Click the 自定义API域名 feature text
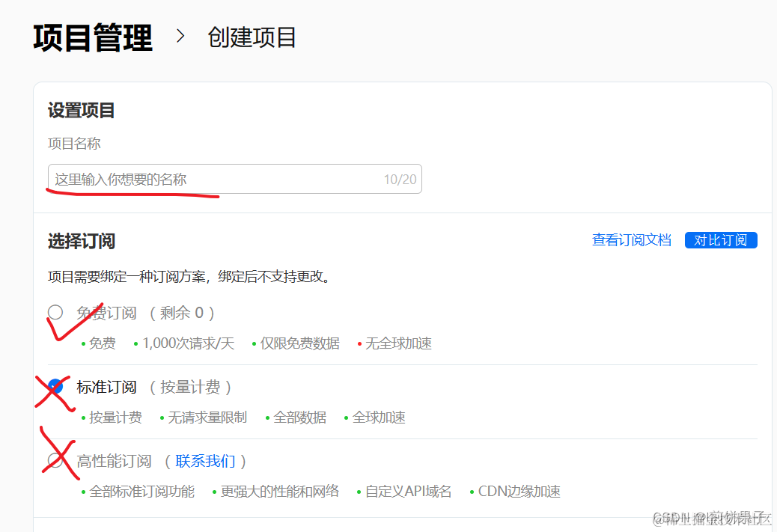777x532 pixels. click(x=408, y=492)
